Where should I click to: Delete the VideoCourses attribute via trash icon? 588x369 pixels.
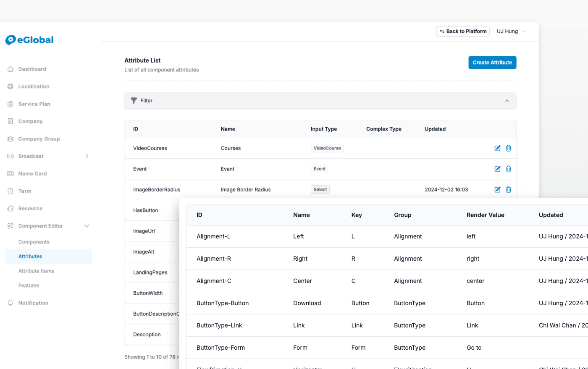[508, 148]
